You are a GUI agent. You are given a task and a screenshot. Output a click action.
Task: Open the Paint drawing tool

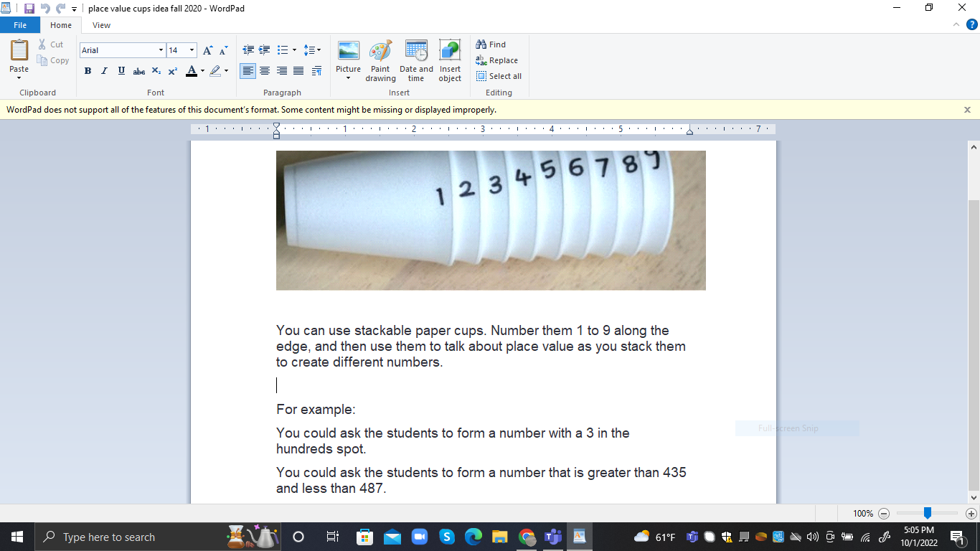[x=380, y=62]
